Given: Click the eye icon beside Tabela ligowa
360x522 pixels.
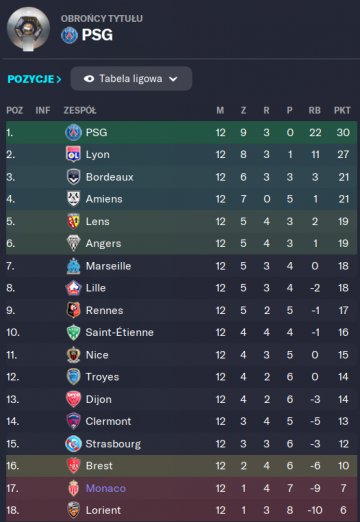Looking at the screenshot, I should (89, 79).
